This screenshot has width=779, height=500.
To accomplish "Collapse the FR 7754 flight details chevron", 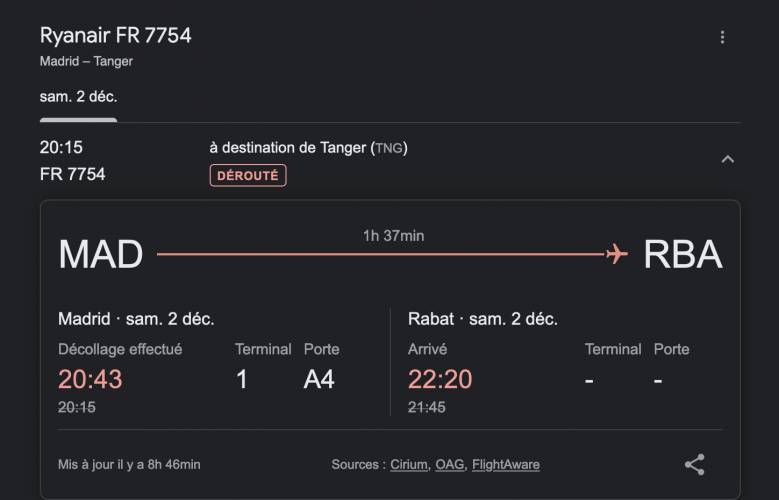I will [728, 160].
